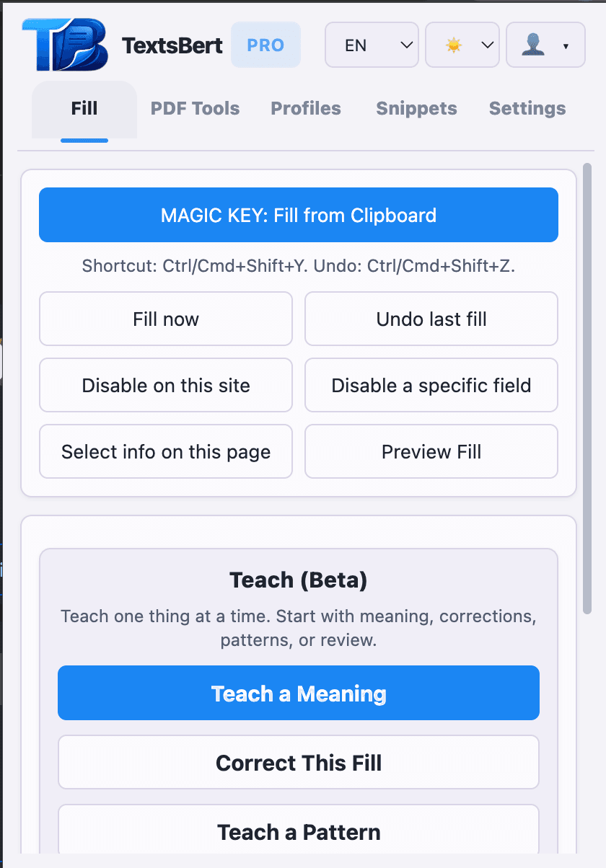Click Select info on this page

[x=165, y=451]
